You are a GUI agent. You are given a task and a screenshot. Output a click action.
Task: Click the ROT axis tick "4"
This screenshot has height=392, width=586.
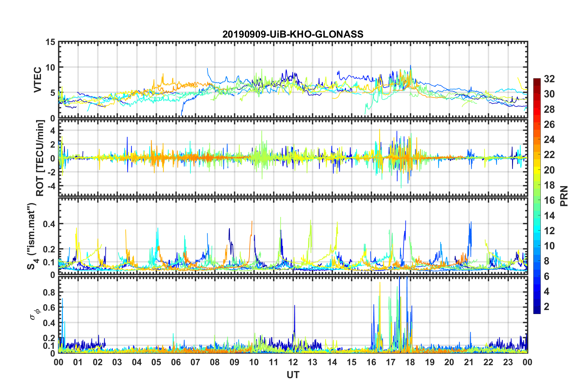pyautogui.click(x=53, y=131)
